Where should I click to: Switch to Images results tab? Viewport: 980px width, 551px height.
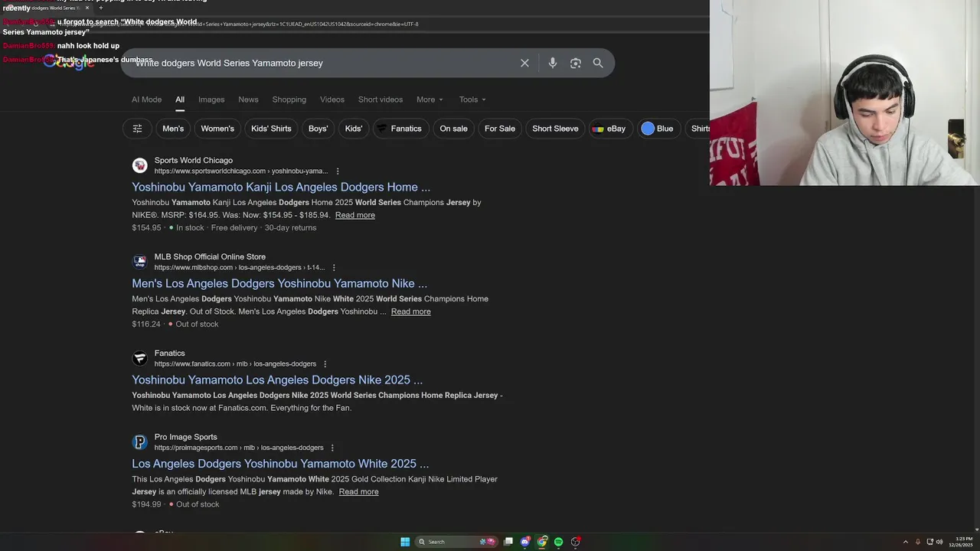pyautogui.click(x=211, y=99)
